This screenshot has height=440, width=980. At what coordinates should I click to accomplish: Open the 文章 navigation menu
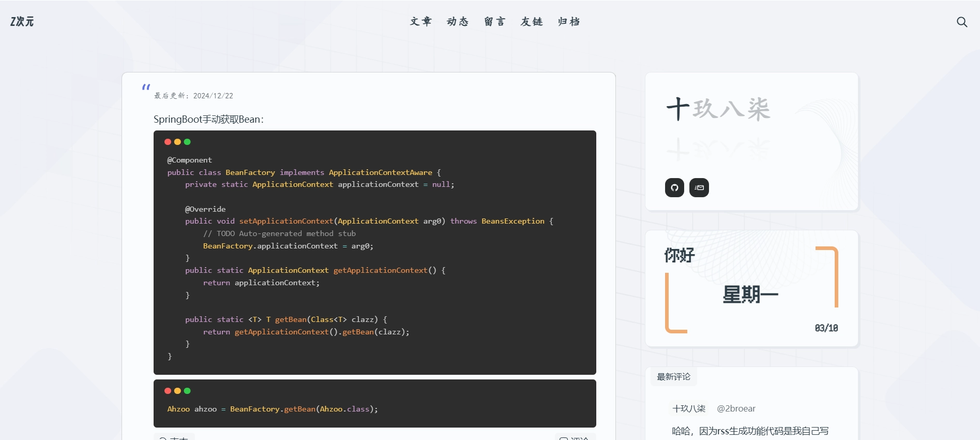[x=420, y=21]
